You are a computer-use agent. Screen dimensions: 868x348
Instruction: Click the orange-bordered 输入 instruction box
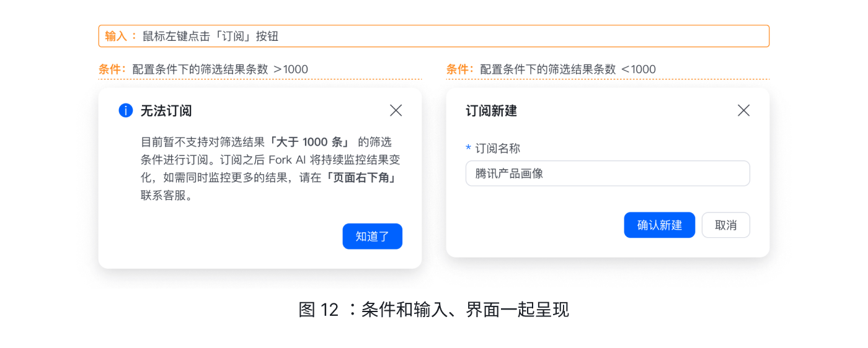coord(433,36)
